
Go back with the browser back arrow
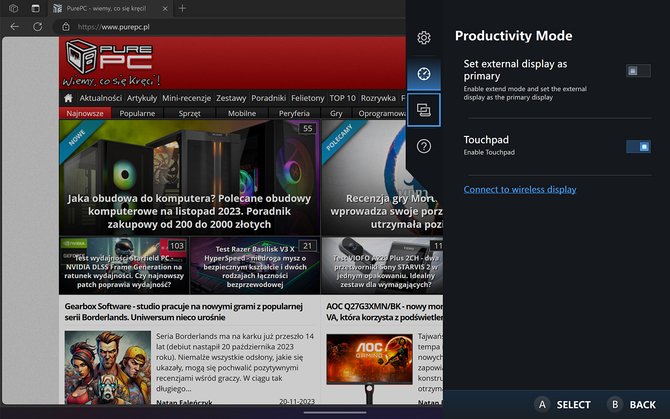pos(15,26)
